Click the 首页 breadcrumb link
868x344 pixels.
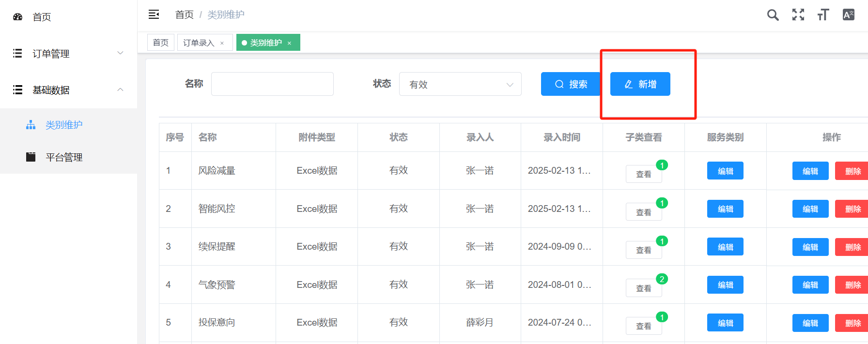184,15
